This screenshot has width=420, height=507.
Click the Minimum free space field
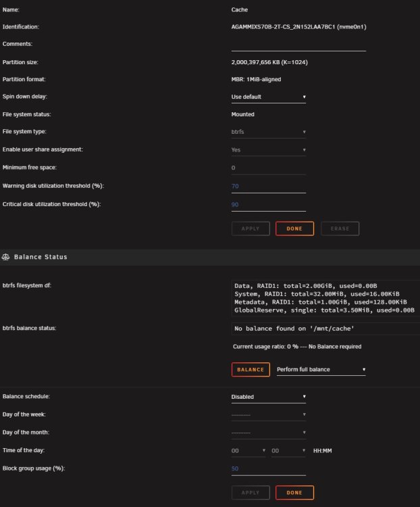pyautogui.click(x=269, y=168)
